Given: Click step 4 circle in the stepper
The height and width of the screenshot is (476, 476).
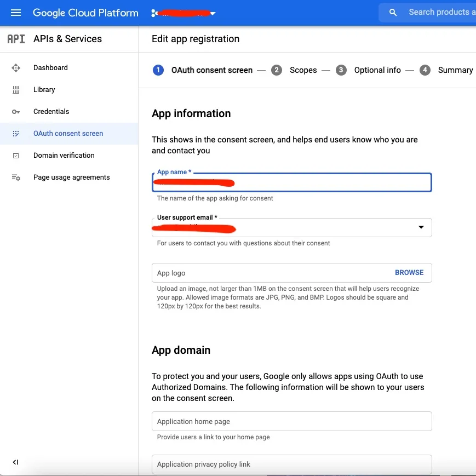Looking at the screenshot, I should pyautogui.click(x=425, y=70).
